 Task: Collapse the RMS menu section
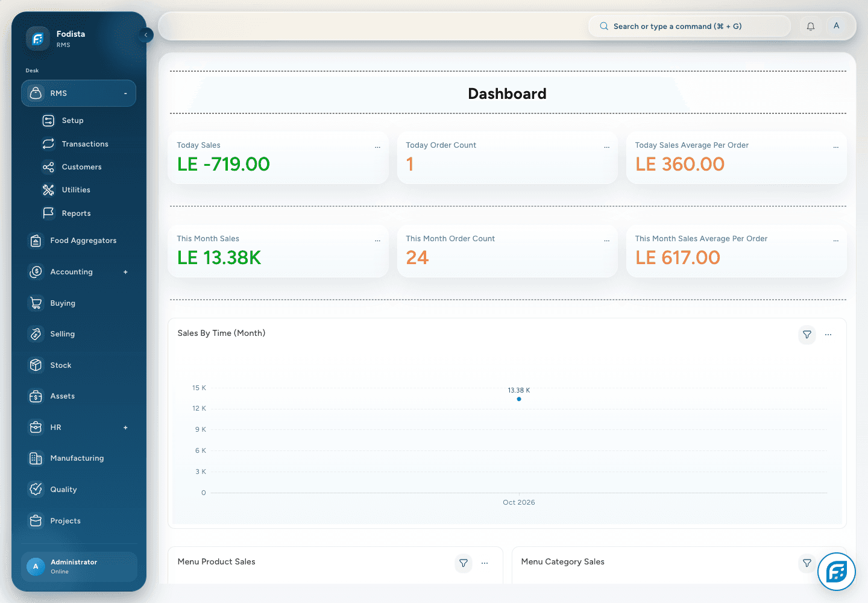(125, 93)
